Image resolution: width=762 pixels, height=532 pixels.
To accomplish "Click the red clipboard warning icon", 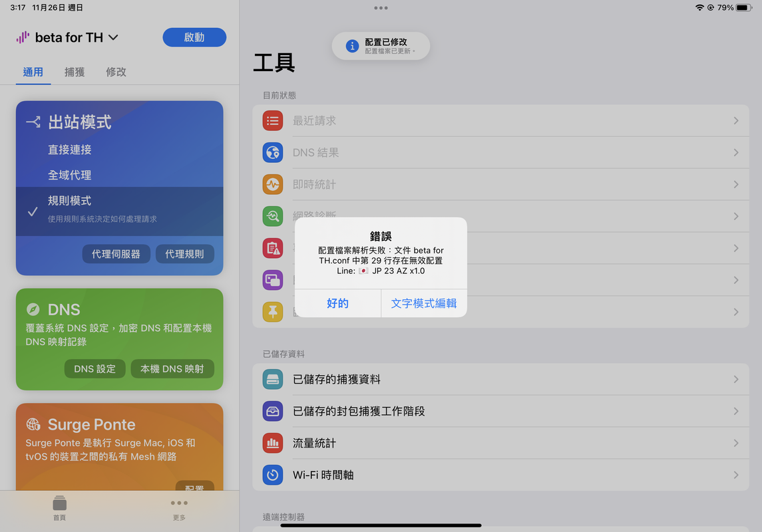I will [273, 248].
